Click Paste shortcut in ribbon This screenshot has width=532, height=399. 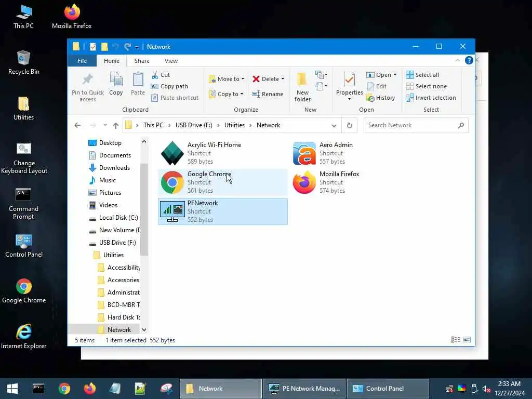click(175, 98)
